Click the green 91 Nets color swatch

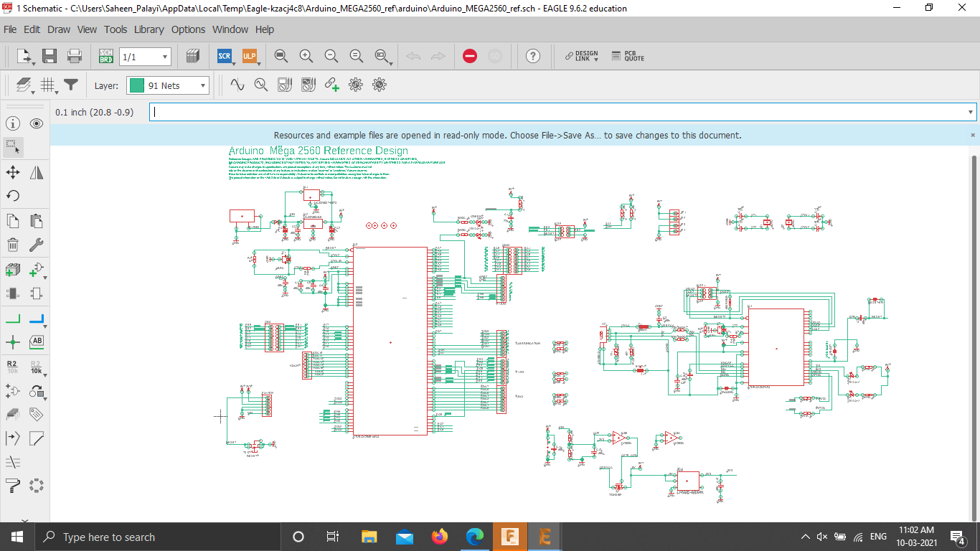click(x=136, y=85)
